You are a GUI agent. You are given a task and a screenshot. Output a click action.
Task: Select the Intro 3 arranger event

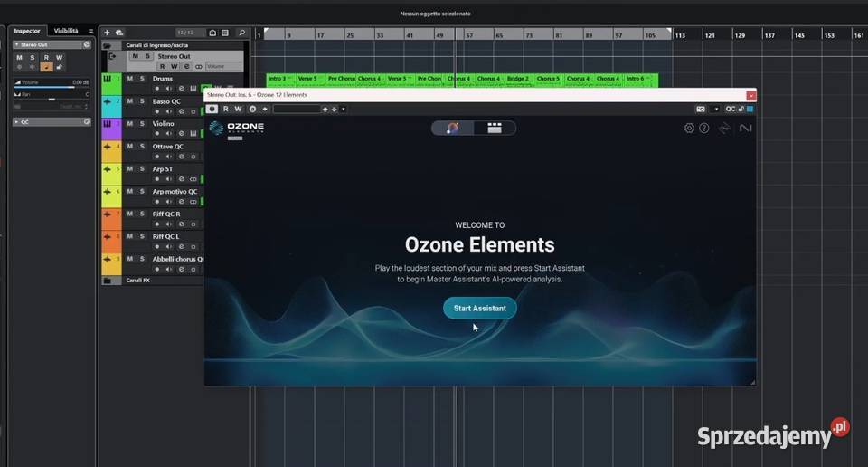click(280, 79)
